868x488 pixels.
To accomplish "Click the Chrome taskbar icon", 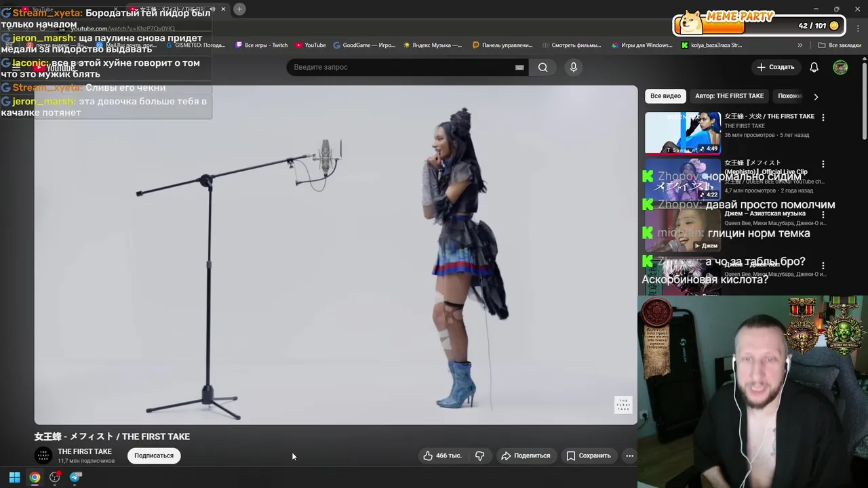I will [x=35, y=477].
